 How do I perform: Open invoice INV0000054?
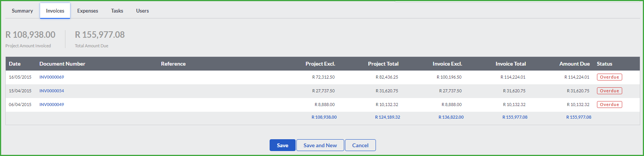52,91
